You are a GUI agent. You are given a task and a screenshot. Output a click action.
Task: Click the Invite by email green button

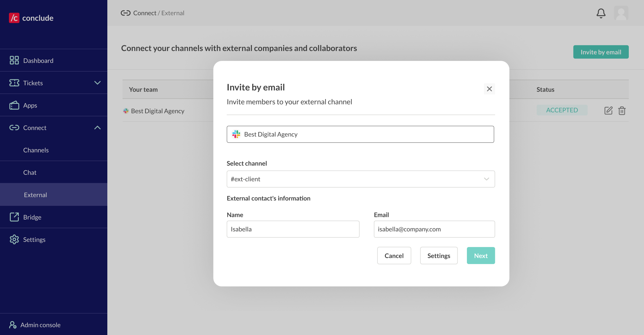click(x=601, y=52)
